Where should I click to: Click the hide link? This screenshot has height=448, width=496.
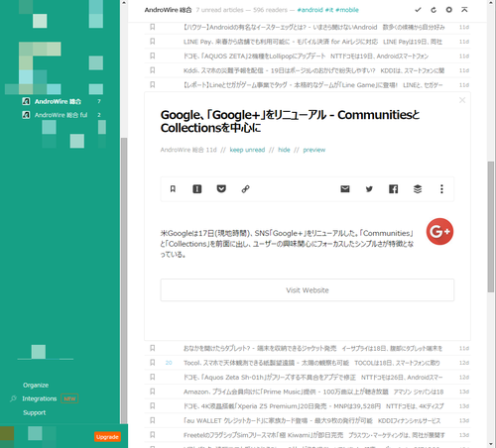284,150
